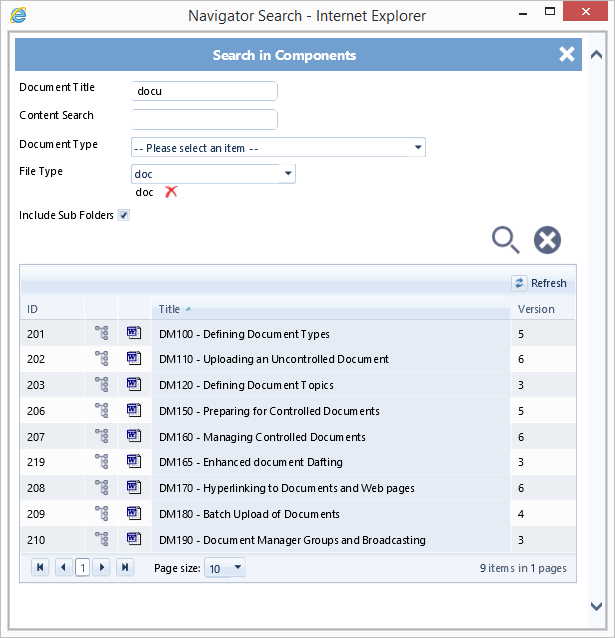615x638 pixels.
Task: Click scrollbar down arrow
Action: [596, 606]
